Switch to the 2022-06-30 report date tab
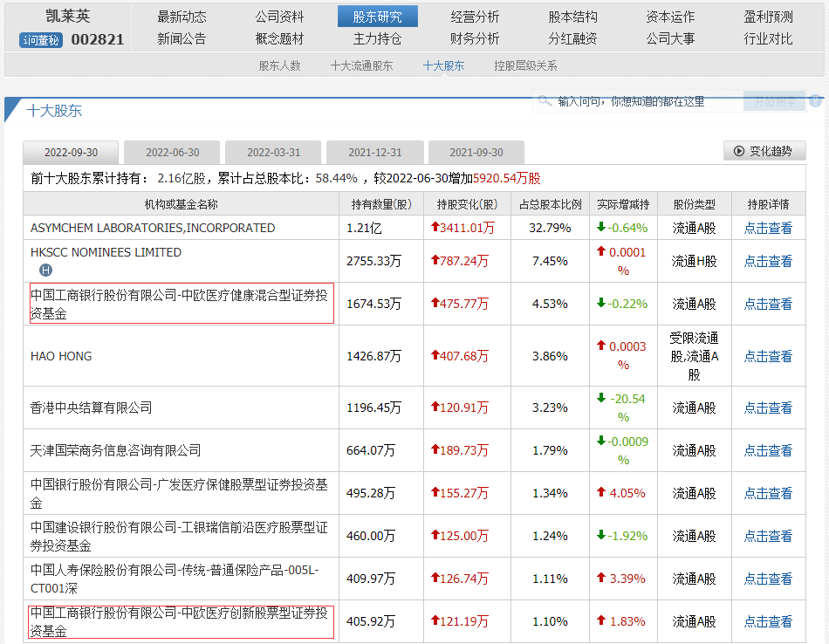Viewport: 829px width, 644px height. coord(173,152)
